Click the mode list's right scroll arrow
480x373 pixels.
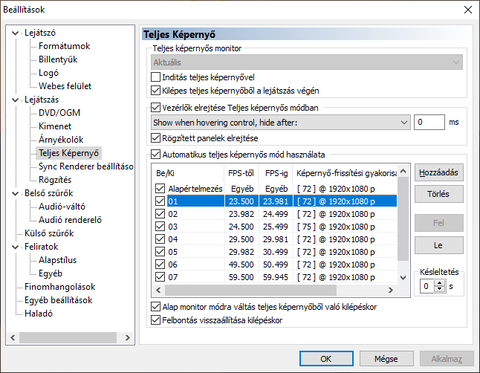click(x=391, y=290)
